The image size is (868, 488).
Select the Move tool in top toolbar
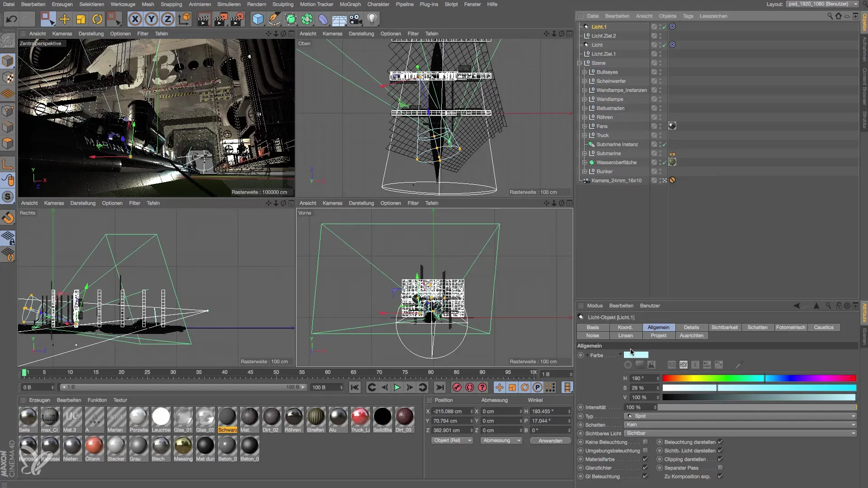tap(65, 19)
